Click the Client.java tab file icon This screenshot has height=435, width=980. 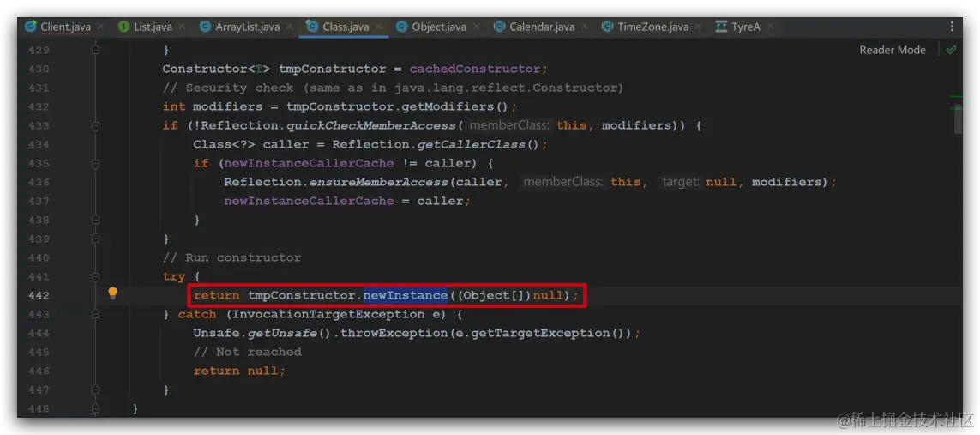tap(31, 27)
